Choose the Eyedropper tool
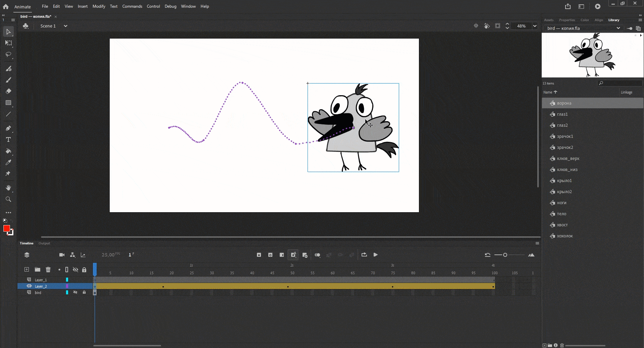Image resolution: width=644 pixels, height=348 pixels. point(8,163)
